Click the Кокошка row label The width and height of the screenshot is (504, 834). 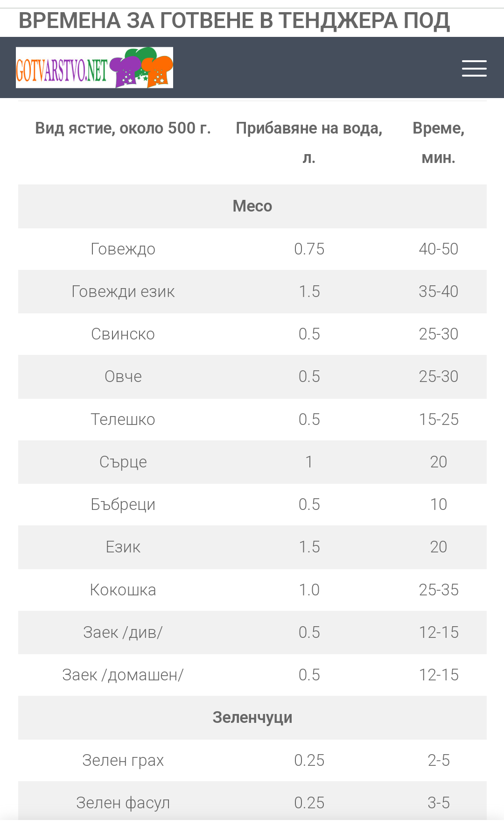tap(123, 590)
